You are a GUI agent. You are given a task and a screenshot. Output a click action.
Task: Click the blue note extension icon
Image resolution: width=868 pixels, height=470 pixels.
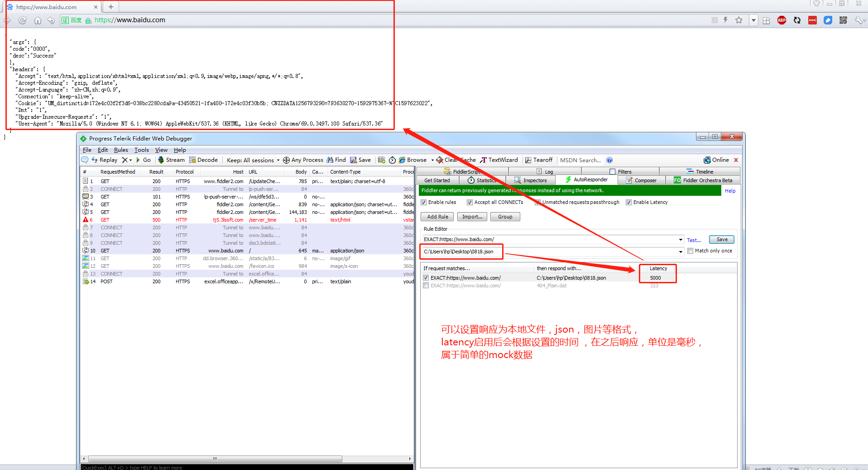pos(828,20)
